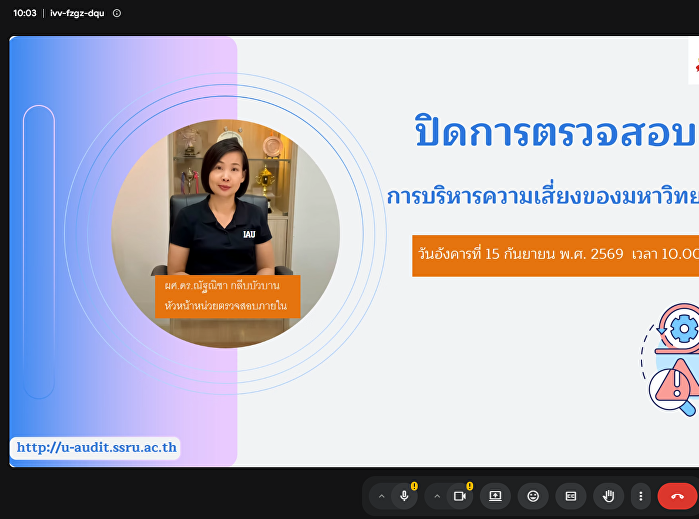The image size is (699, 519).
Task: Click the camera warning badge
Action: click(469, 486)
